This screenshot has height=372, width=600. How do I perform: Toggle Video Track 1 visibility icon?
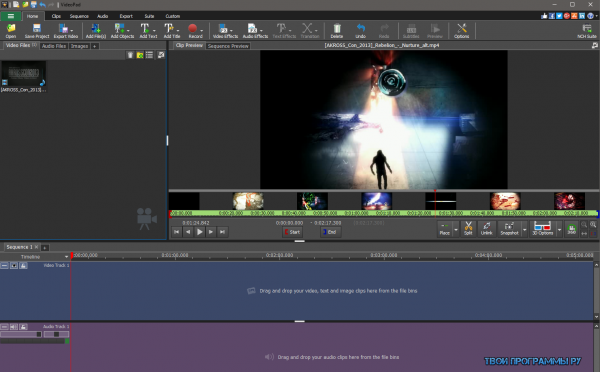14,265
